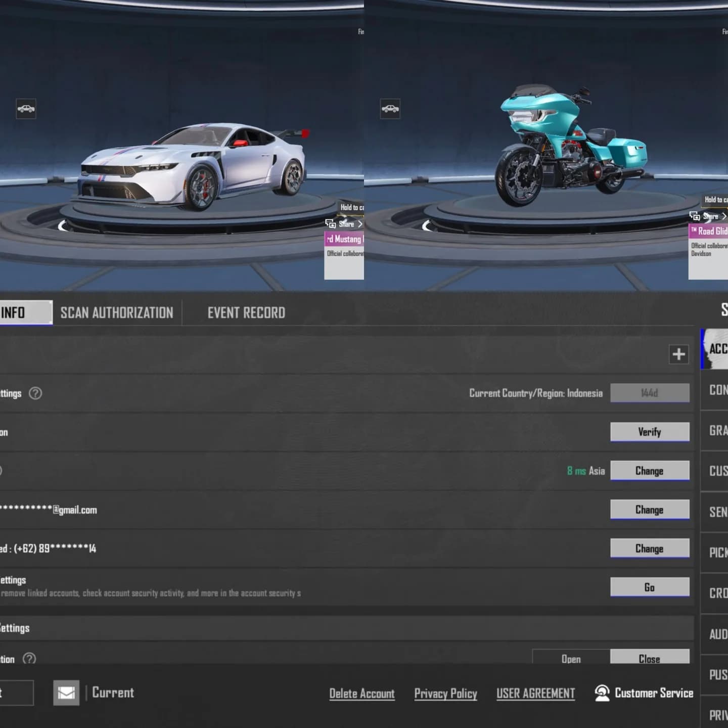The width and height of the screenshot is (728, 728).
Task: Switch to the INFO tab
Action: [26, 312]
